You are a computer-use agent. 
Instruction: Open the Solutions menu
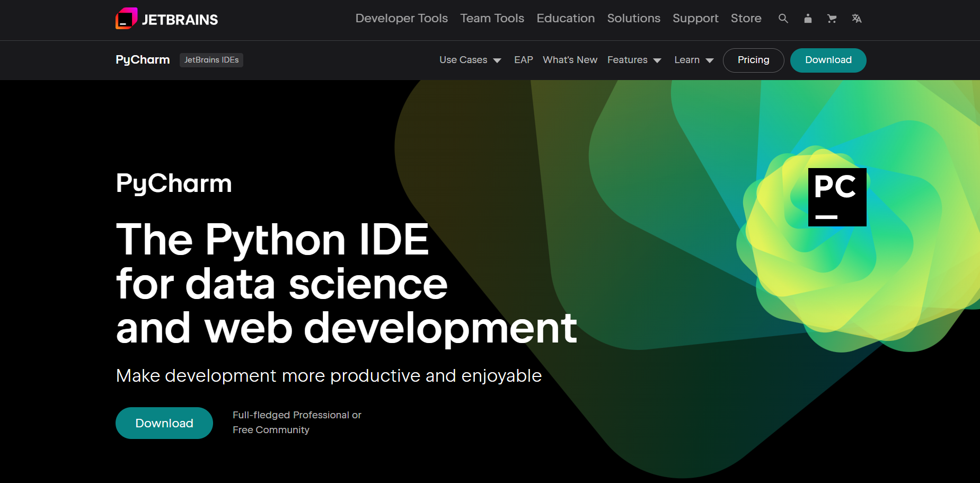(x=634, y=19)
